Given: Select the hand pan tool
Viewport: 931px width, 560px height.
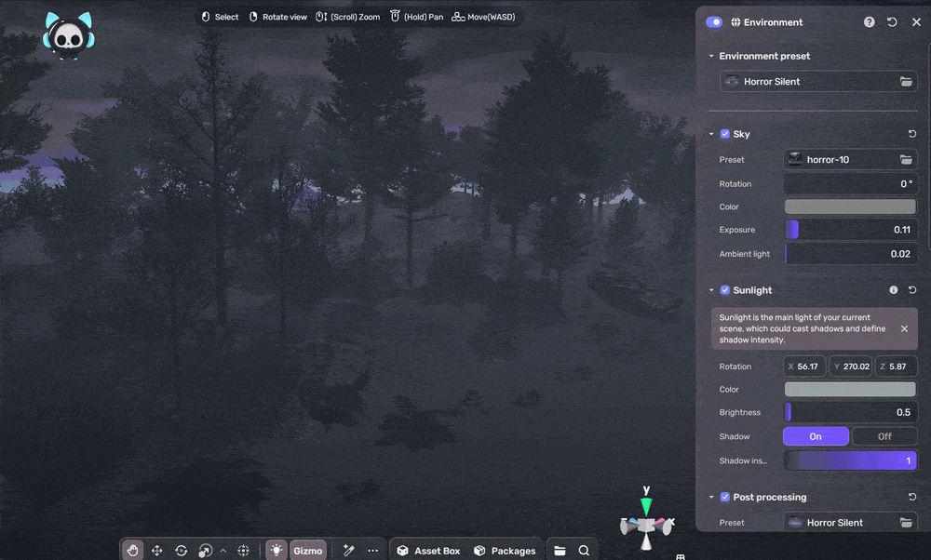Looking at the screenshot, I should 133,551.
